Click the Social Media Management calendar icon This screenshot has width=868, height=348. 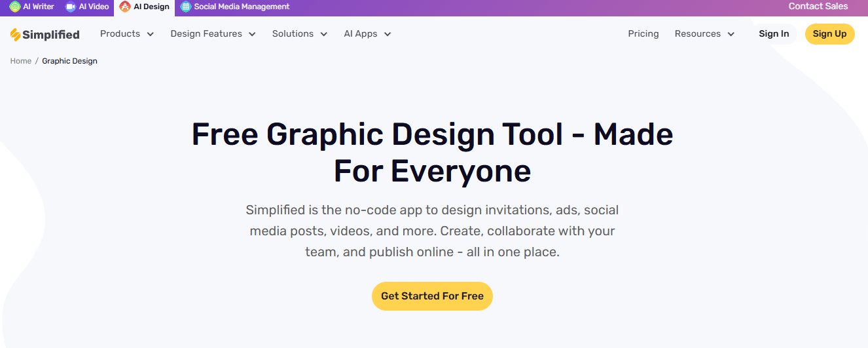click(186, 7)
